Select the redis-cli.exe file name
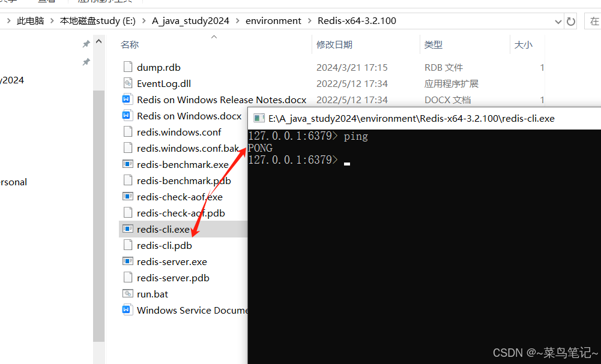The width and height of the screenshot is (601, 364). click(163, 229)
